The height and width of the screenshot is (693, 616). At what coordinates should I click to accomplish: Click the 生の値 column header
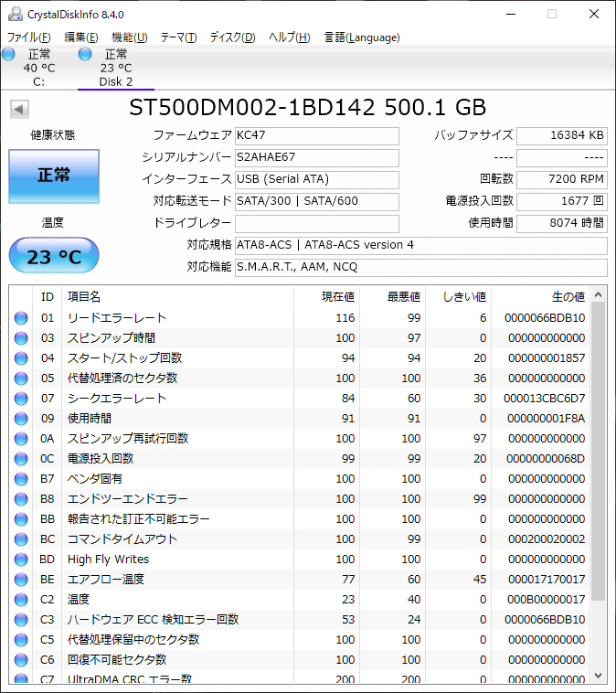click(541, 297)
